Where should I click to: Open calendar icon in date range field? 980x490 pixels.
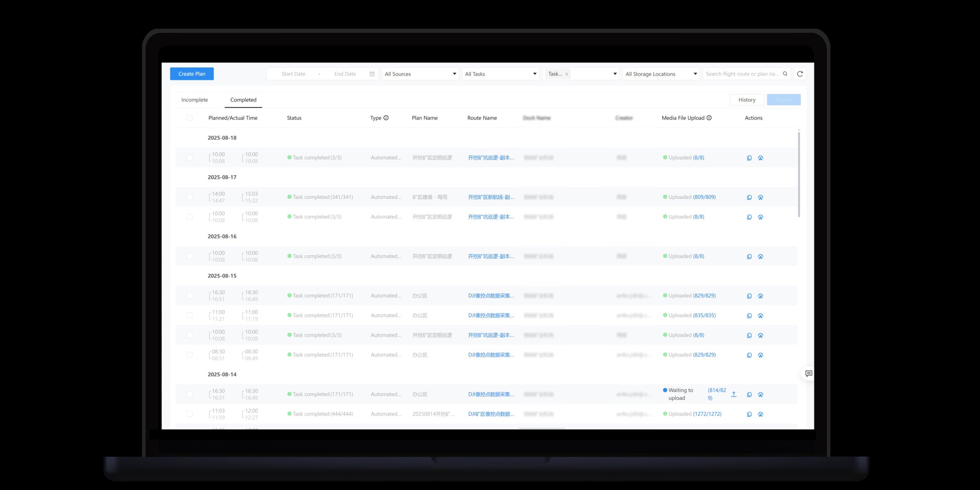pos(372,74)
